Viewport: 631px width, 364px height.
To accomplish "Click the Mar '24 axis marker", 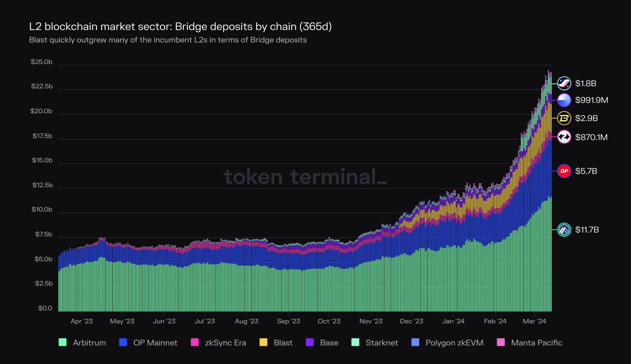I will pyautogui.click(x=534, y=321).
